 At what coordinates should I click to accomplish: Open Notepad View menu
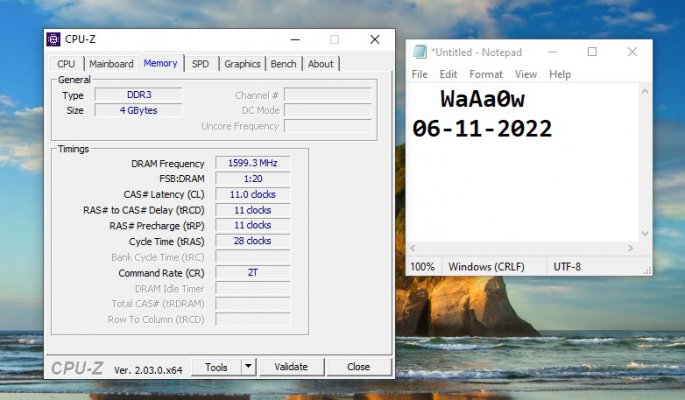(526, 74)
